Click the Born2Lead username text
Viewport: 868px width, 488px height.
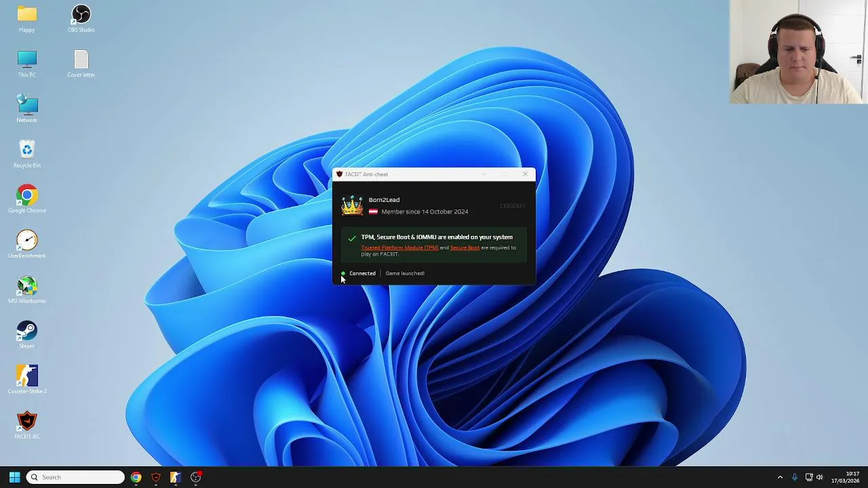point(384,200)
